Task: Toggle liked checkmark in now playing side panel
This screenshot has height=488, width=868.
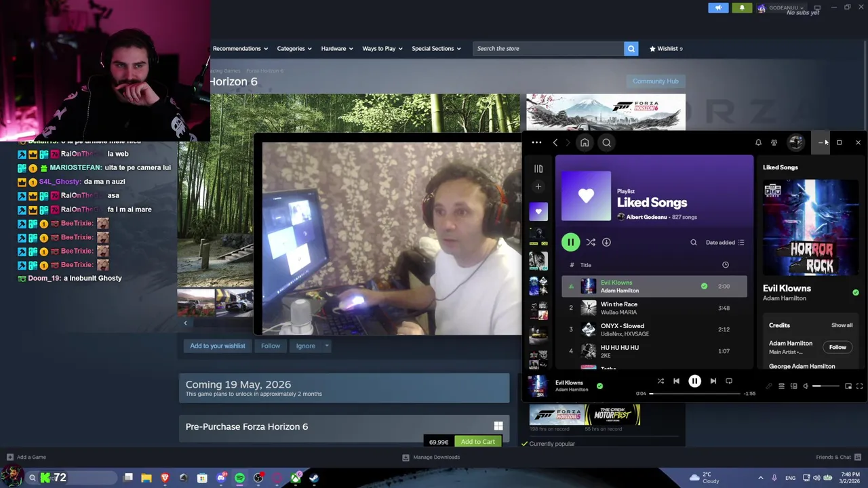Action: coord(855,292)
